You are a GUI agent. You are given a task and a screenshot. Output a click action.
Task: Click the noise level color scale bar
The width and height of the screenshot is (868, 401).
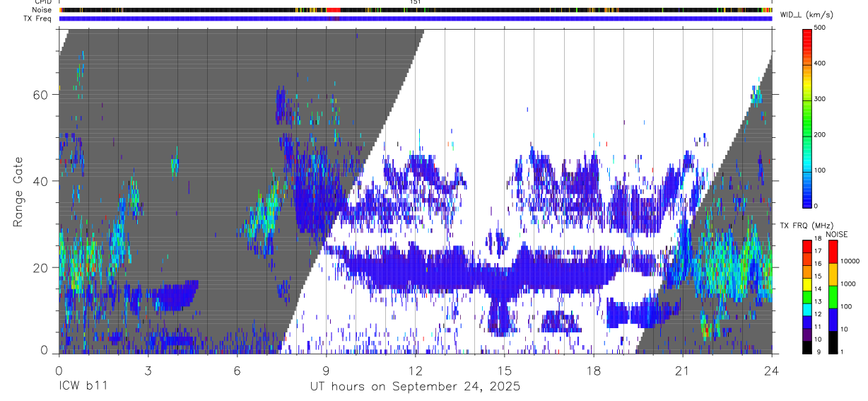pyautogui.click(x=833, y=296)
